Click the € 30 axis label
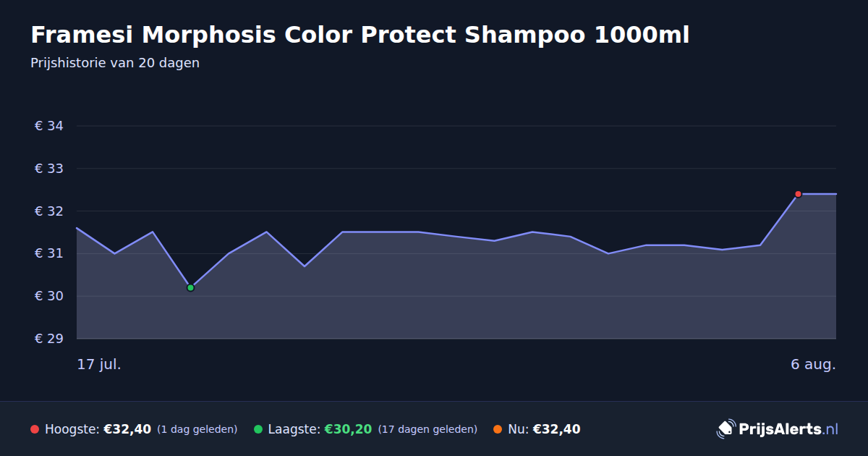This screenshot has height=456, width=868. click(49, 296)
